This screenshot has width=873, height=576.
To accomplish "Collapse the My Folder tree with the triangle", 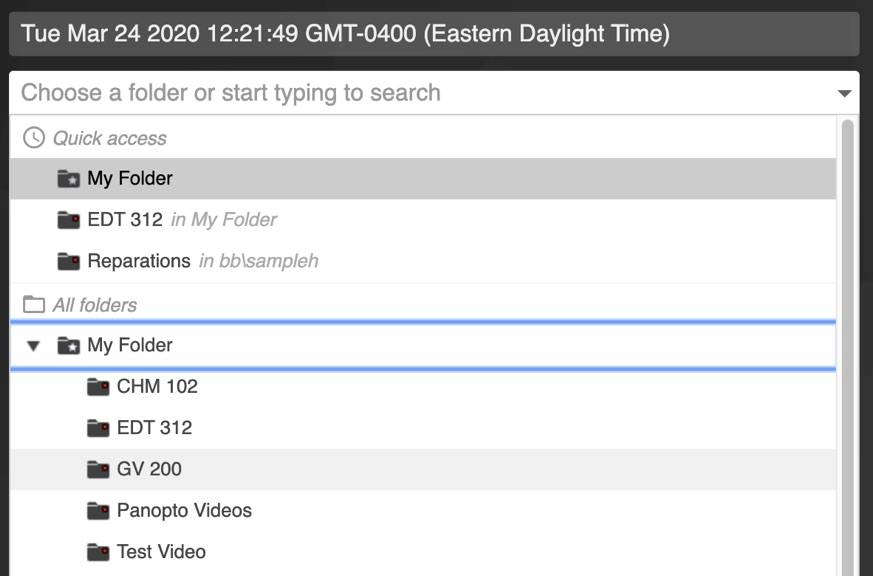I will point(34,346).
